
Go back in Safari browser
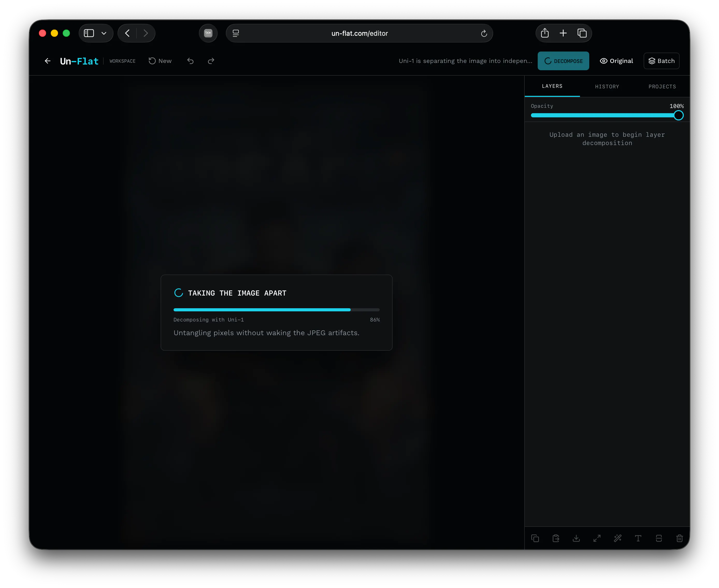[127, 33]
